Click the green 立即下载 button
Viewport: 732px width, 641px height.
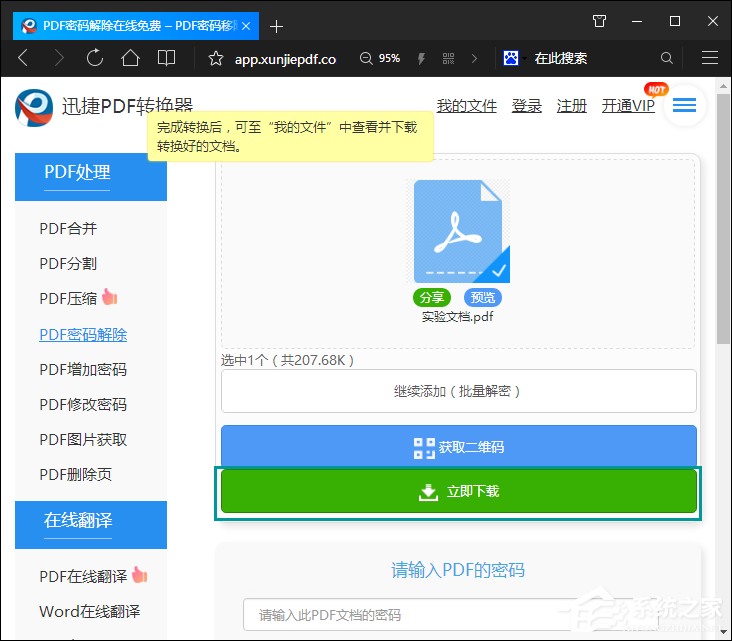[x=458, y=492]
